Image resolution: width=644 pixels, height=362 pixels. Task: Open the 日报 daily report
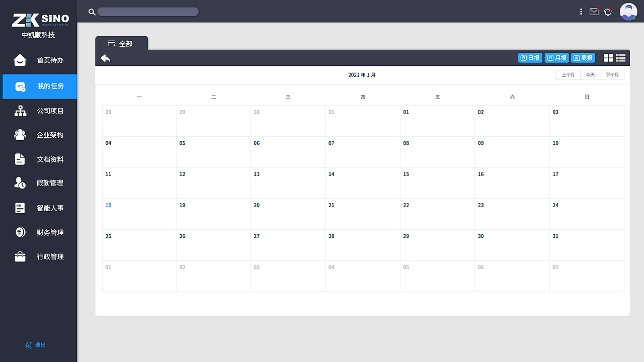(530, 58)
